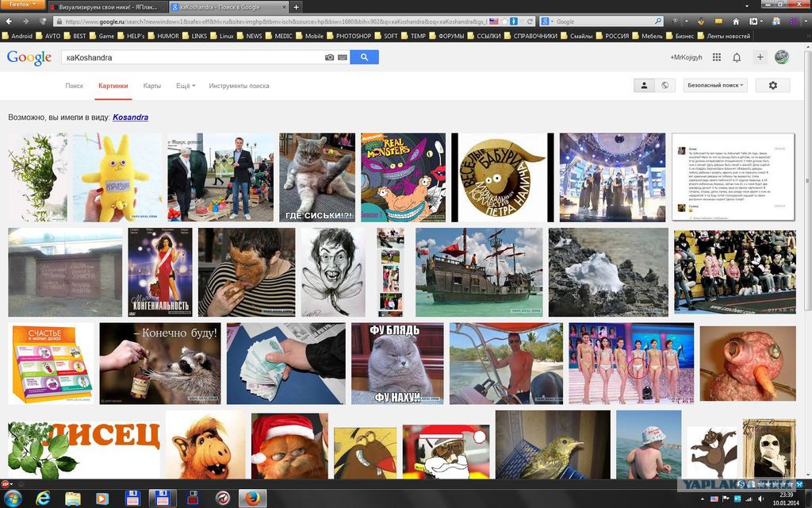Open the Конгениальность movie poster image
This screenshot has width=812, height=508.
click(160, 272)
